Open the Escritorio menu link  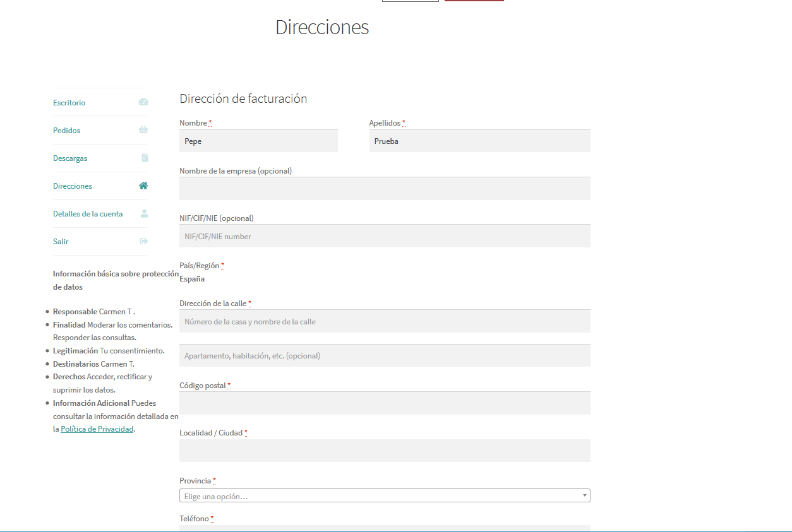click(x=69, y=103)
